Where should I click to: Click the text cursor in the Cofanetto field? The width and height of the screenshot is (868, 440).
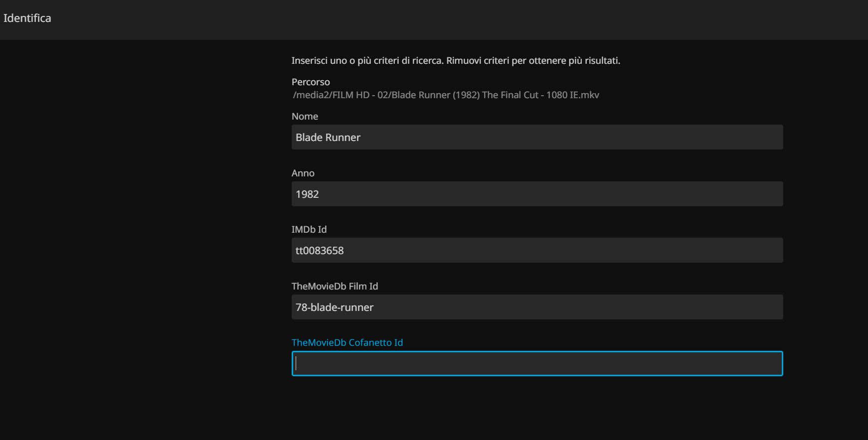(x=296, y=364)
